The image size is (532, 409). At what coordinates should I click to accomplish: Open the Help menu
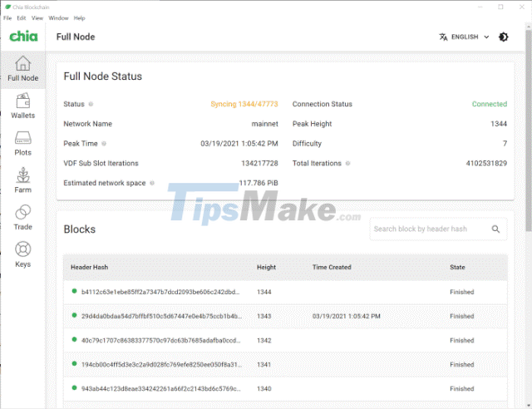pyautogui.click(x=80, y=17)
